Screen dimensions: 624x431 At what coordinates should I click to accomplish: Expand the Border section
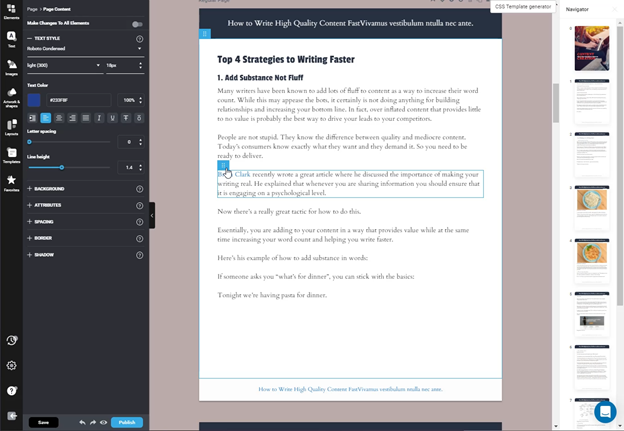(x=29, y=238)
